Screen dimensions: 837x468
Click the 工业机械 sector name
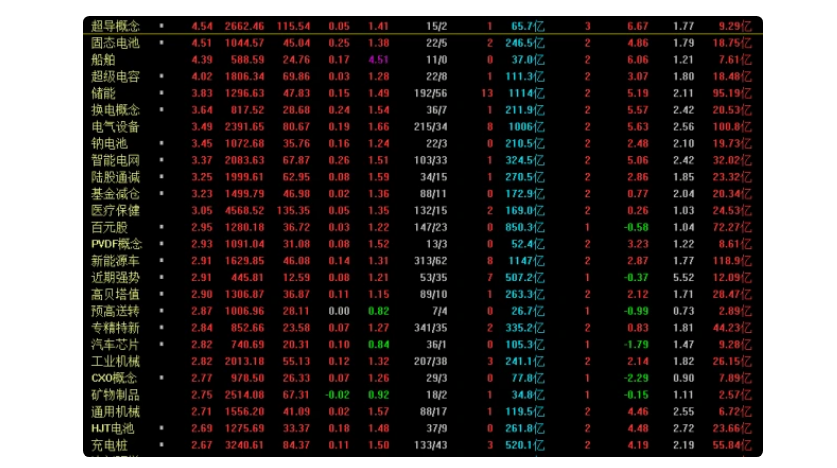click(115, 361)
